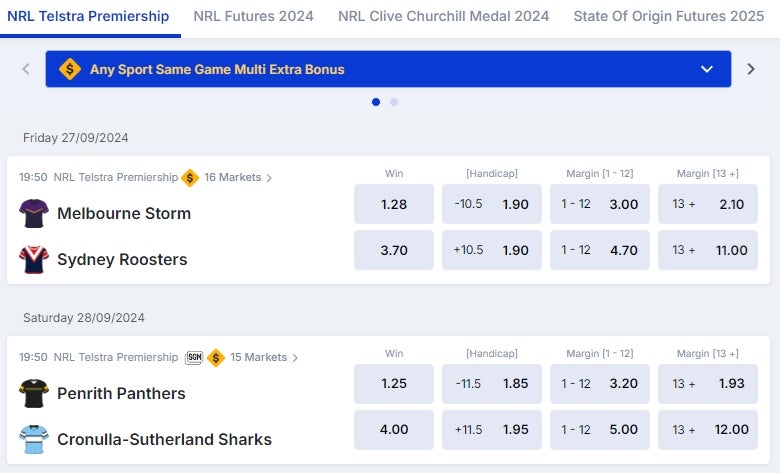Open the NRL Clive Churchill Medal 2024 tab
780x473 pixels.
[x=444, y=16]
